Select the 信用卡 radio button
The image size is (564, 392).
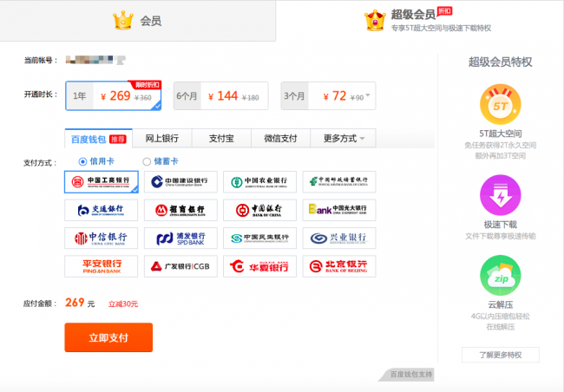tap(82, 161)
